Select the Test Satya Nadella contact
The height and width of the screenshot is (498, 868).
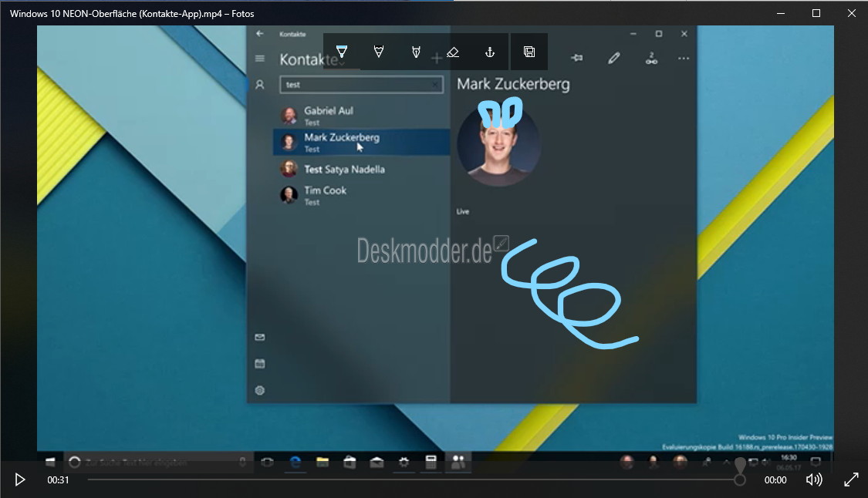pos(362,169)
